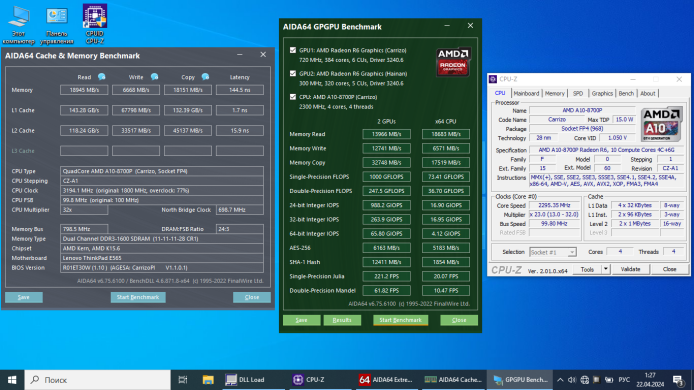This screenshot has width=694, height=390.
Task: Click the Tools button in CPU-Z
Action: coord(587,269)
